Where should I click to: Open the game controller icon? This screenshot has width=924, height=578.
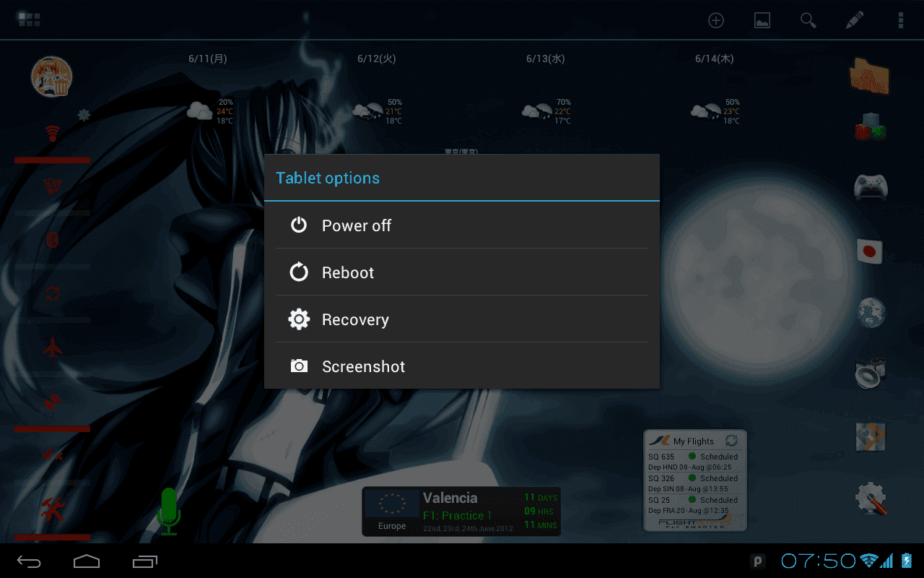tap(871, 187)
